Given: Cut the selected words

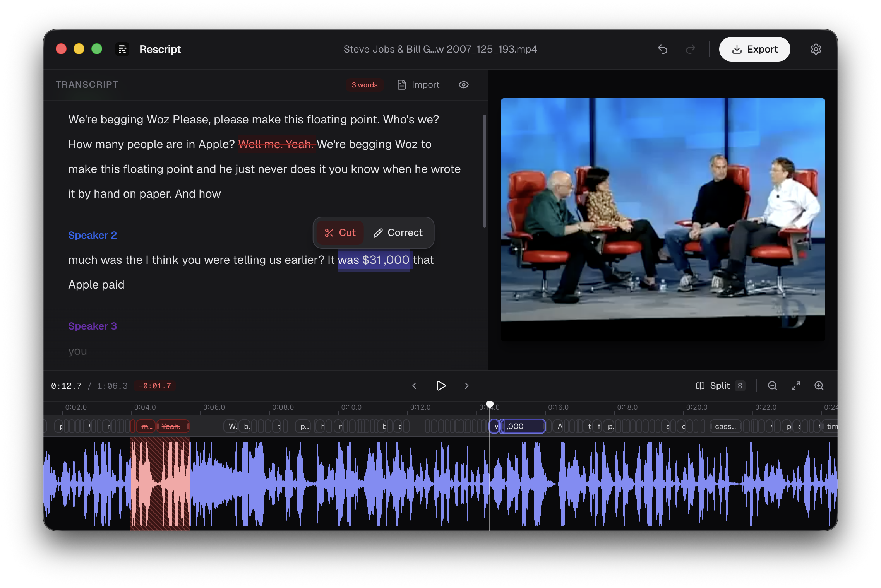Looking at the screenshot, I should [x=340, y=232].
